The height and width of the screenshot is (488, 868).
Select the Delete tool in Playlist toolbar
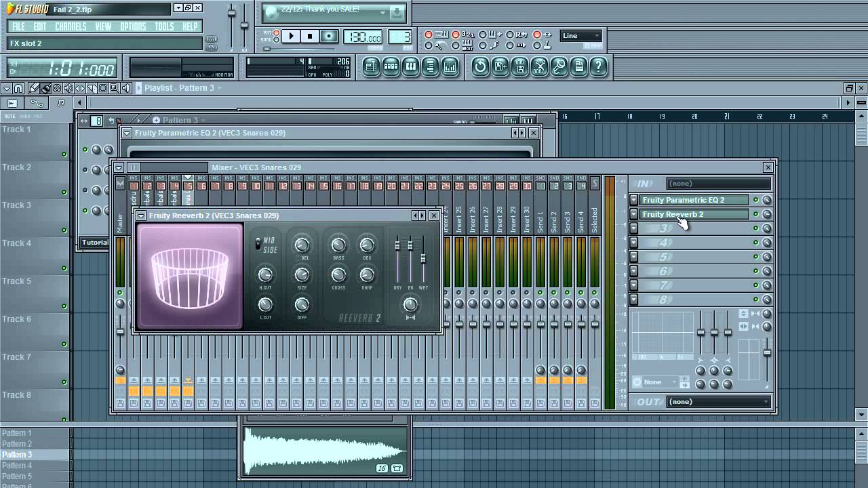coord(57,88)
